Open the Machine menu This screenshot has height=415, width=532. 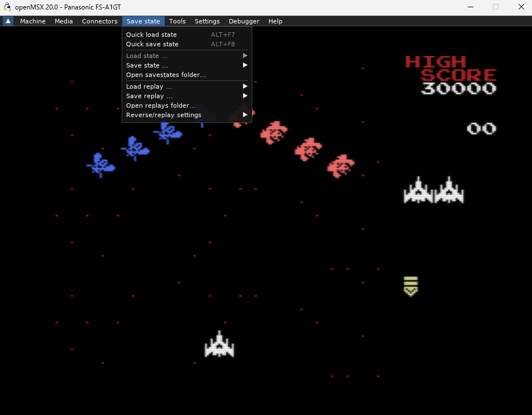point(32,21)
